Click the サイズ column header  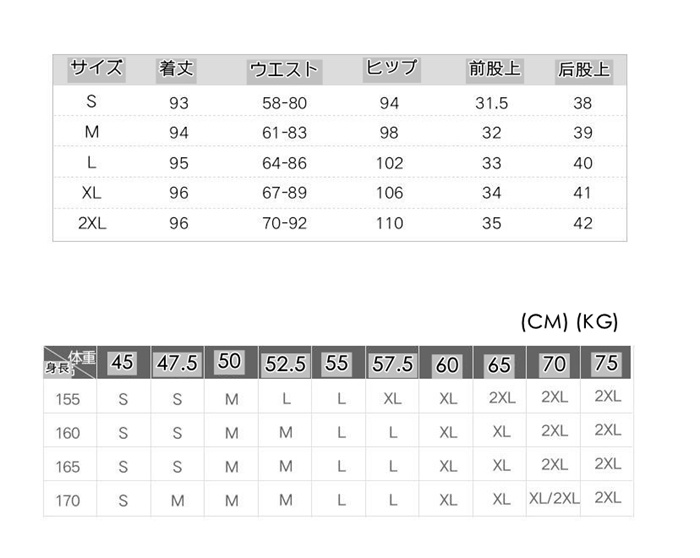point(96,69)
